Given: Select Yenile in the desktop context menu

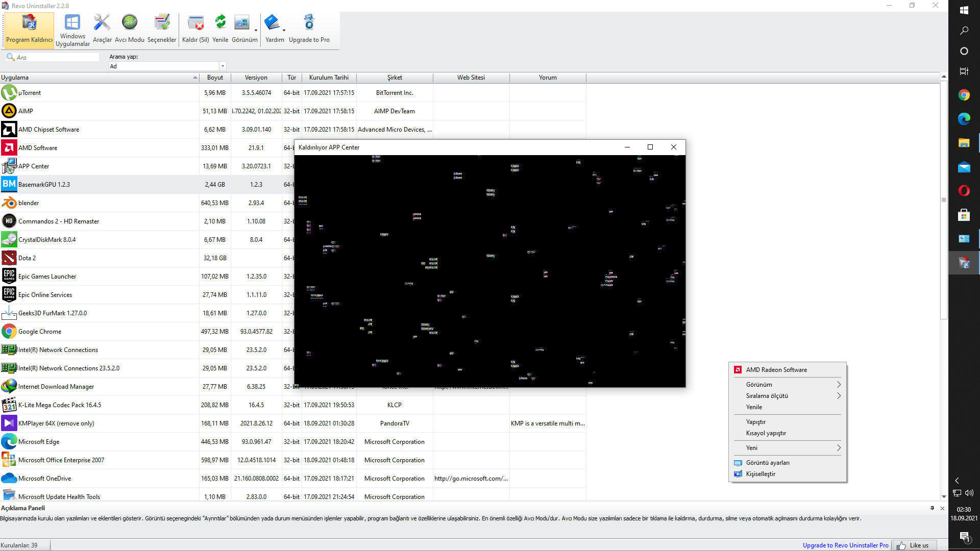Looking at the screenshot, I should pyautogui.click(x=754, y=407).
